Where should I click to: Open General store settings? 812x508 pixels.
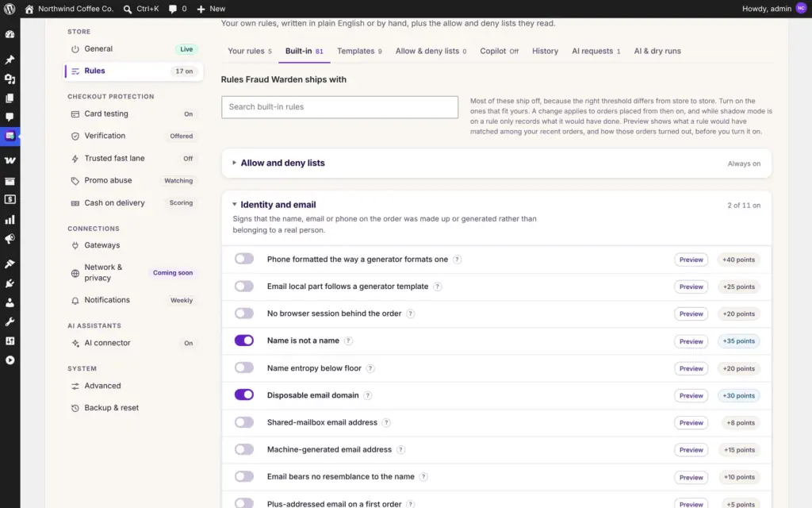[133, 48]
